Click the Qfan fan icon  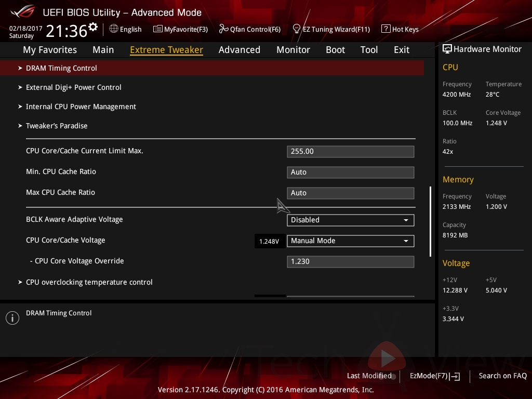pyautogui.click(x=223, y=29)
